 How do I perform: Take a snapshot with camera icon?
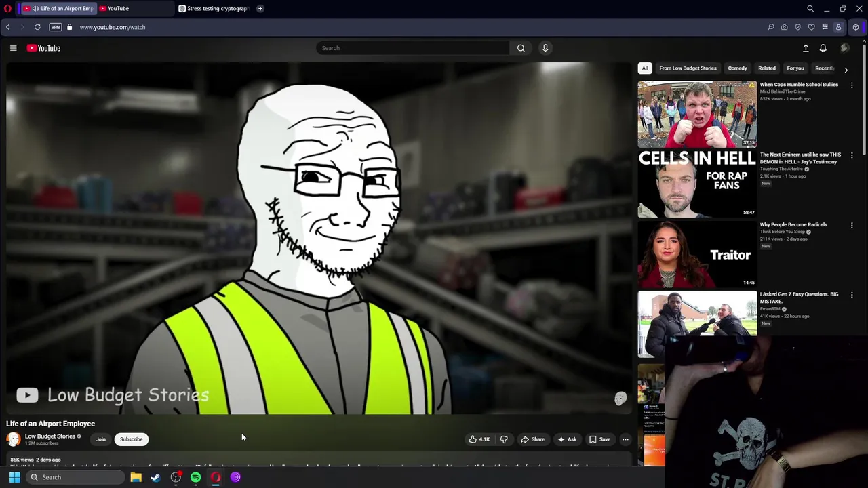tap(784, 27)
